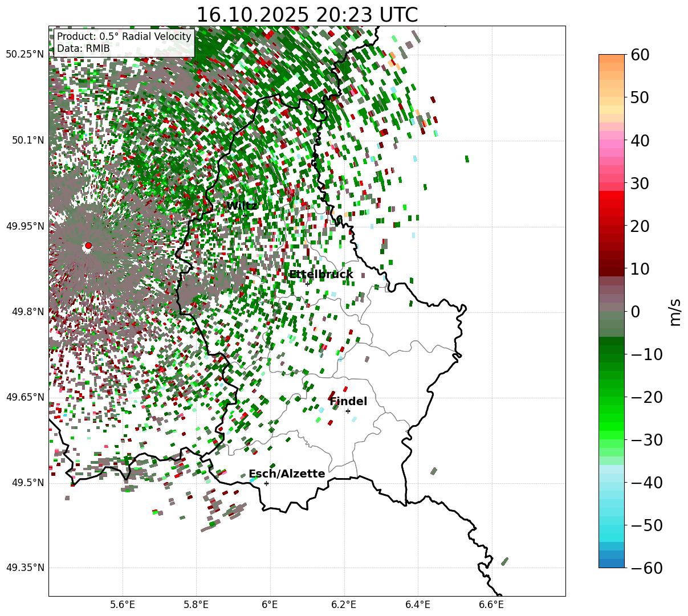Screen dimensions: 688x616
Task: Click the colorbar label −50
Action: pyautogui.click(x=646, y=525)
